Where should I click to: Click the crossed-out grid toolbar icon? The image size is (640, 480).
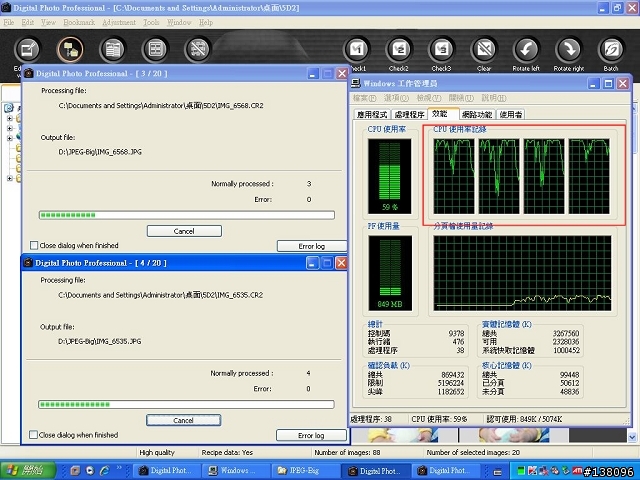click(x=198, y=50)
